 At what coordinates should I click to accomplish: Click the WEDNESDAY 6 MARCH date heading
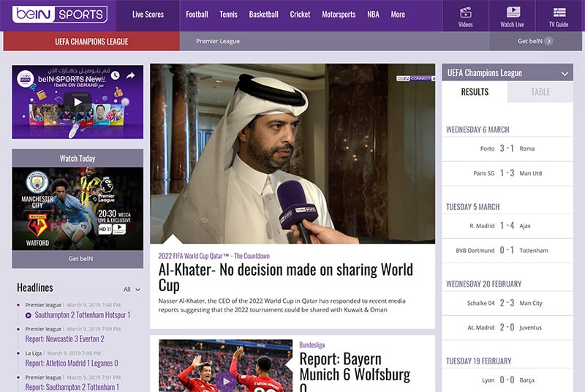pos(478,129)
